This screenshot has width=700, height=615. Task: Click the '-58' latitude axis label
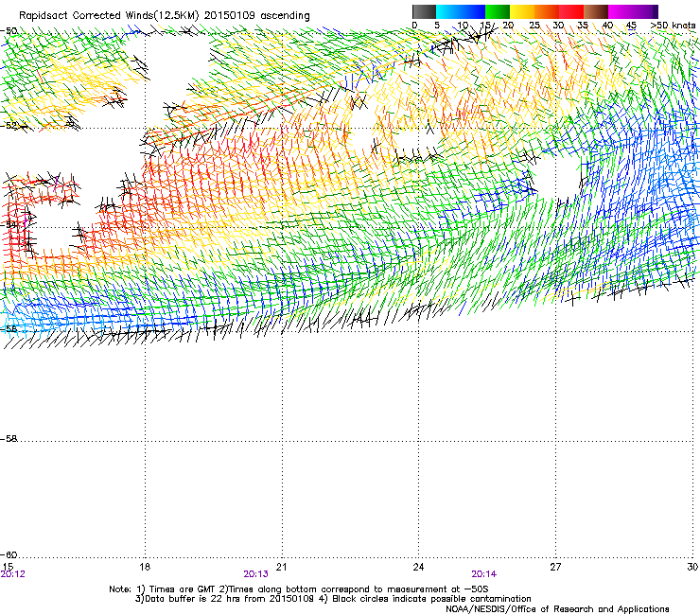pyautogui.click(x=9, y=439)
